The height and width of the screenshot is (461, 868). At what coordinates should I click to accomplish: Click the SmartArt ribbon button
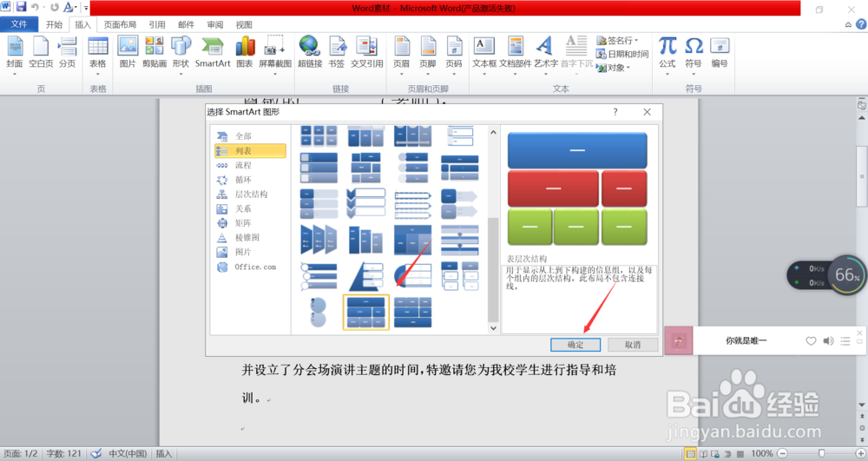point(213,53)
